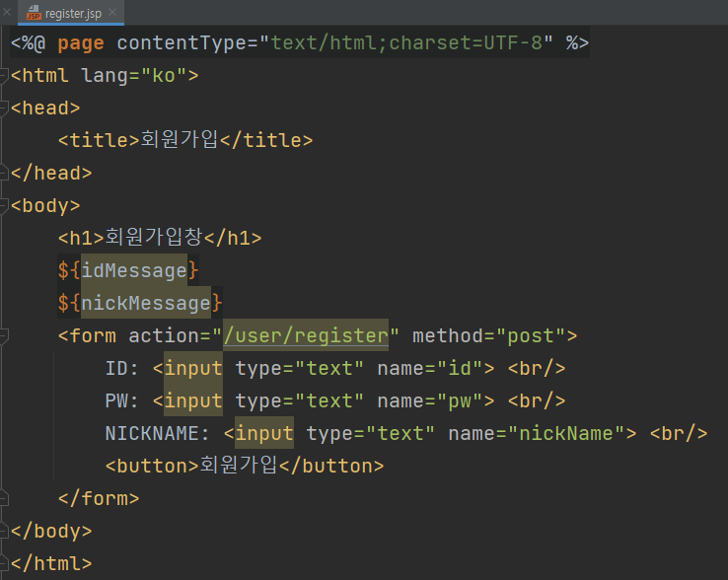Place cursor in the nickMessage expression
This screenshot has height=580, width=728.
point(146,303)
